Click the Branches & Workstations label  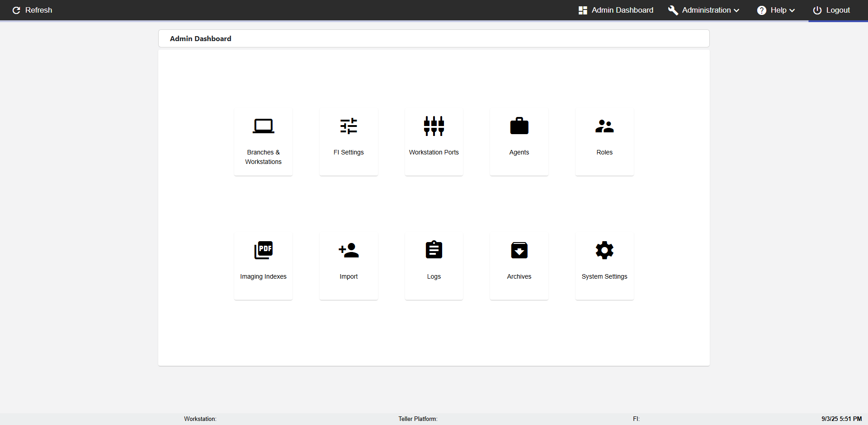pos(263,157)
